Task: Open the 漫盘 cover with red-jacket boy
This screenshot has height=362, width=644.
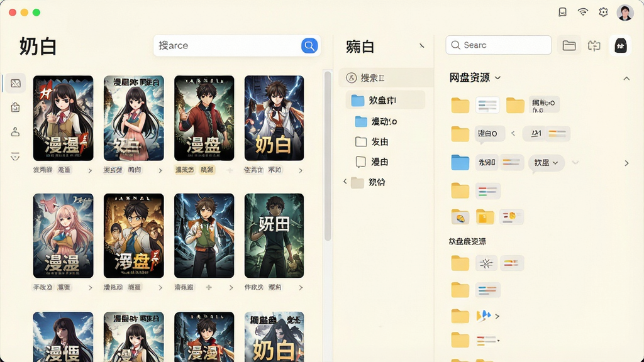Action: tap(204, 118)
